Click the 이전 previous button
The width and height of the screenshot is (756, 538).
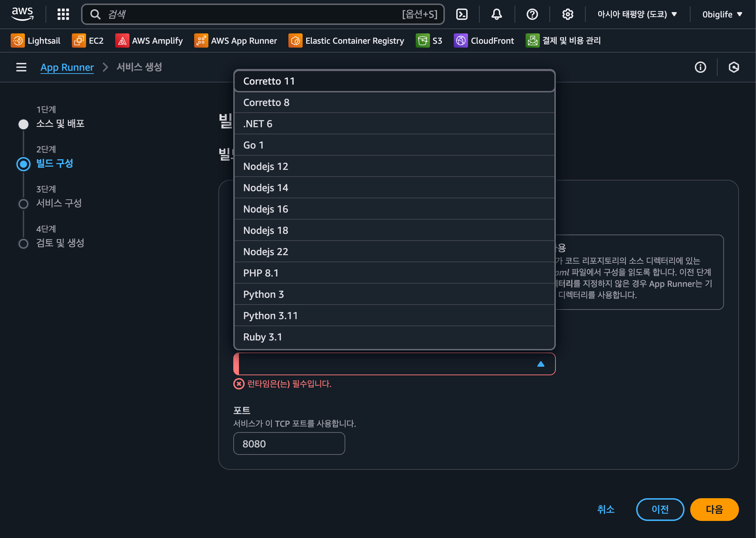click(x=660, y=509)
